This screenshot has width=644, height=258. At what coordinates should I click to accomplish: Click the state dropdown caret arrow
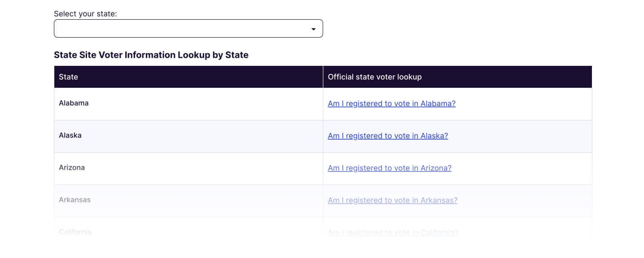[314, 29]
